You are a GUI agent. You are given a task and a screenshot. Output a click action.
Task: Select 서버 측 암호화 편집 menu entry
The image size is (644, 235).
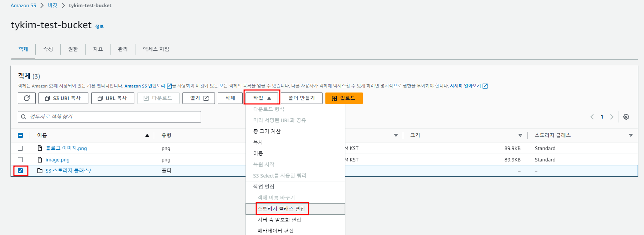point(295,220)
